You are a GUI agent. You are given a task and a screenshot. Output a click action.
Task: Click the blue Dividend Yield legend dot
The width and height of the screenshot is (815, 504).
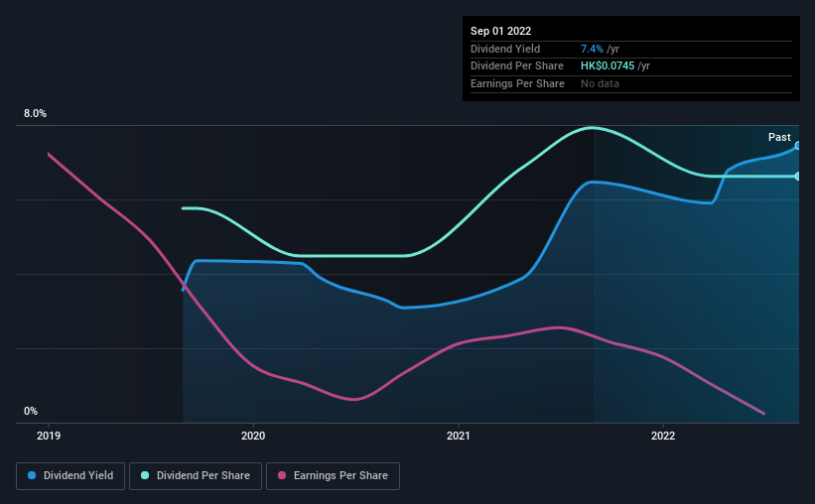pos(32,475)
